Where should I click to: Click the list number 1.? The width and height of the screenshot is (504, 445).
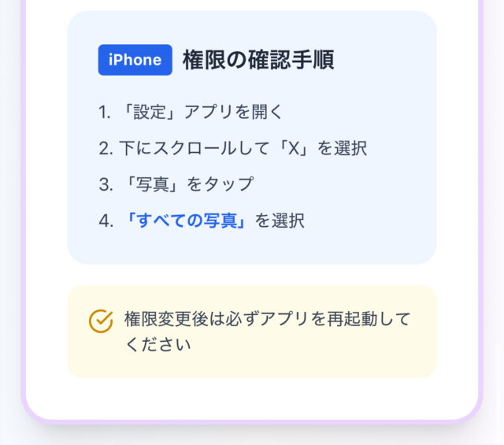tap(104, 112)
